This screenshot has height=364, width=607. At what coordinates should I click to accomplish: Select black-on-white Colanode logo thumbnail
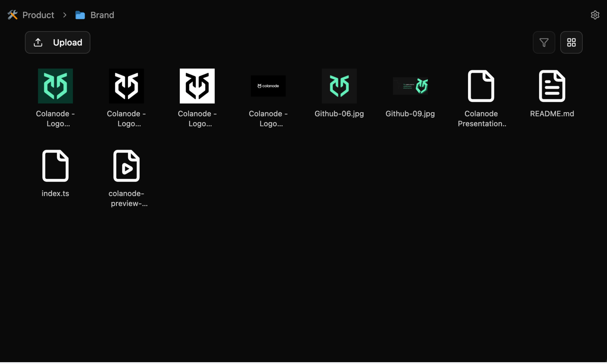click(x=197, y=86)
